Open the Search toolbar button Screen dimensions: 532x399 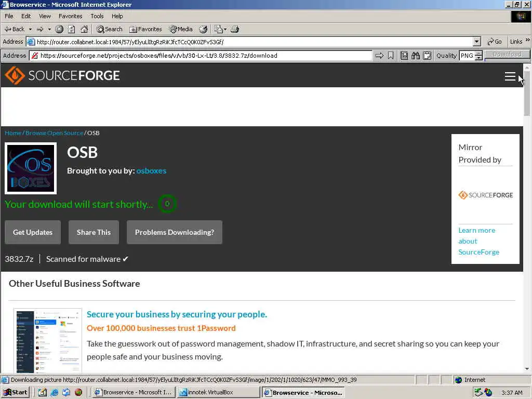pos(109,29)
